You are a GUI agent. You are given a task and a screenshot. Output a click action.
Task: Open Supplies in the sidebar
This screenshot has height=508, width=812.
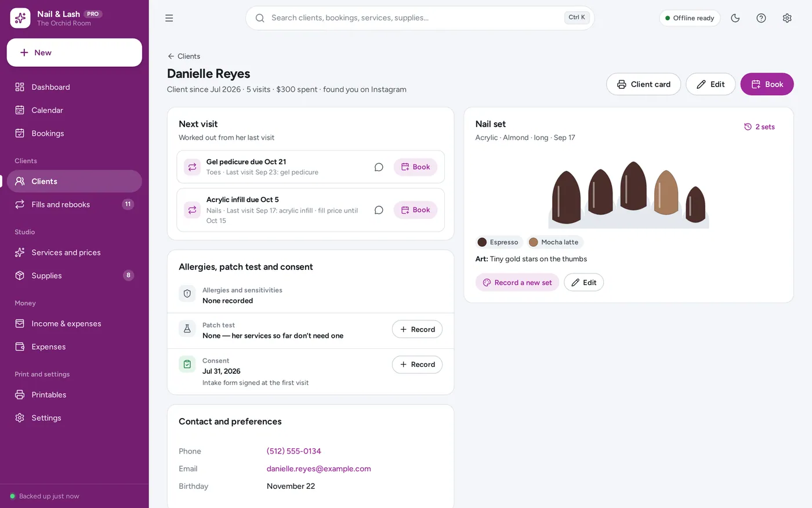[x=74, y=276]
